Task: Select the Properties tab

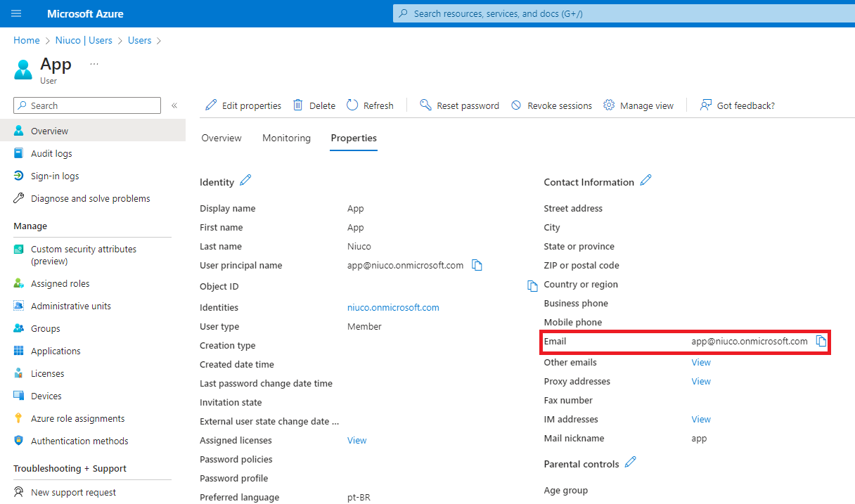Action: pyautogui.click(x=354, y=138)
